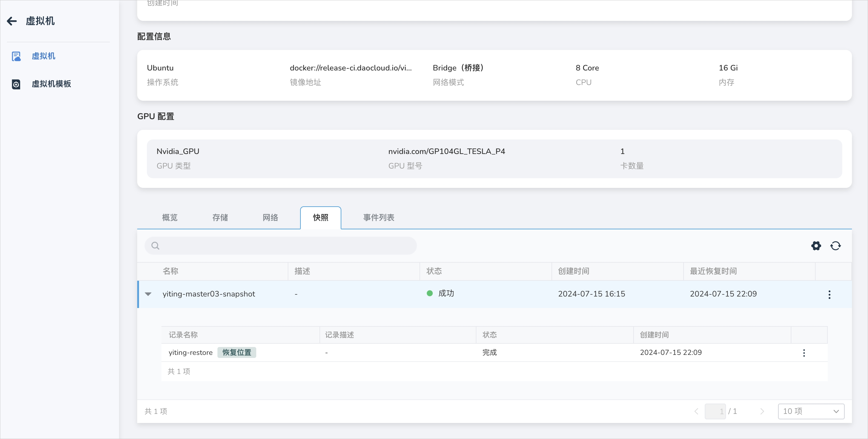The image size is (868, 439).
Task: Click record creation time 2024-07-15 22:09
Action: [671, 352]
